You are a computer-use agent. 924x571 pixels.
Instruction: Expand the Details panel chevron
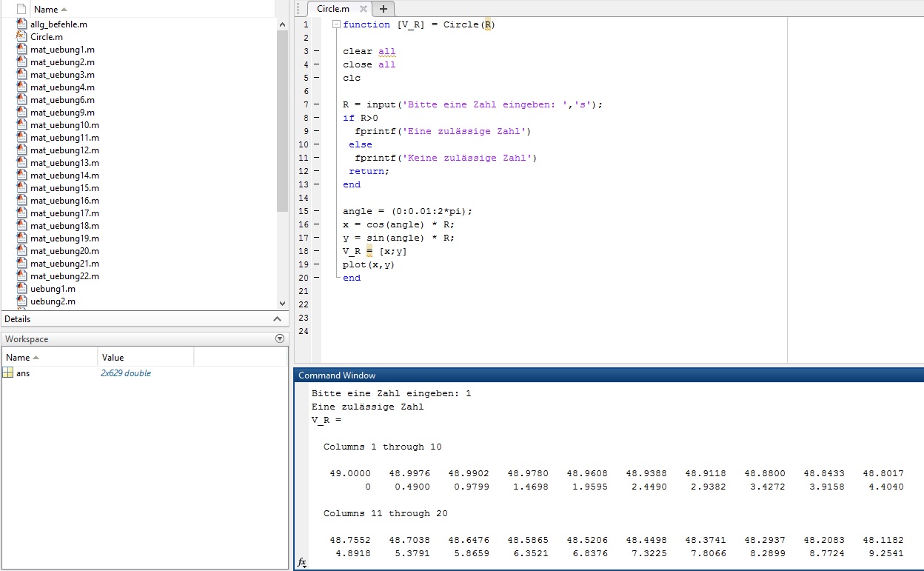[x=278, y=319]
